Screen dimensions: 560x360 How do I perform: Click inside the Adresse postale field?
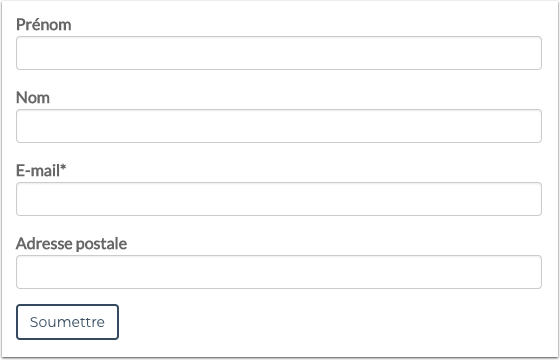(x=279, y=272)
